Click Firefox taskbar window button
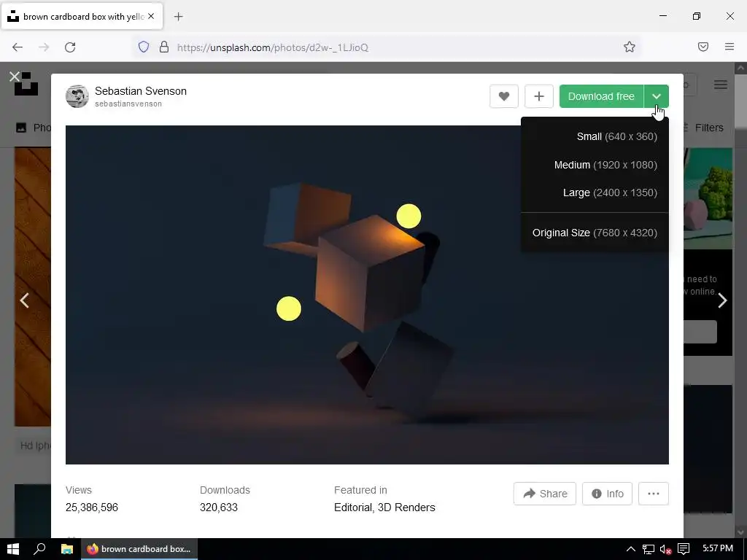Viewport: 747px width, 560px height. coord(139,549)
